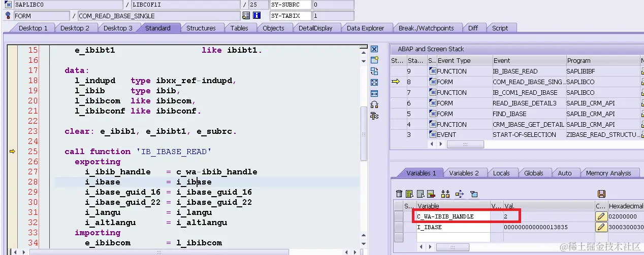The height and width of the screenshot is (255, 644).
Task: Click the small icon left of the blue info icon
Action: (246, 16)
